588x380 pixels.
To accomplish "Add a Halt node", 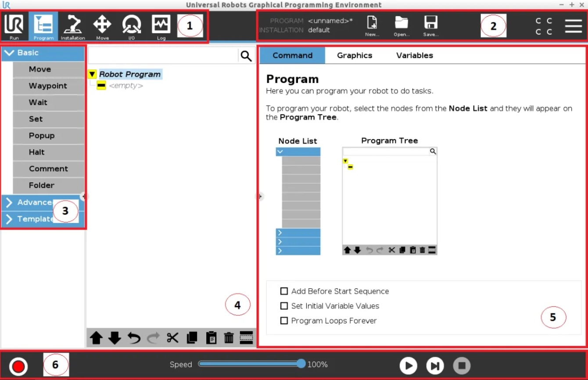I will tap(49, 152).
